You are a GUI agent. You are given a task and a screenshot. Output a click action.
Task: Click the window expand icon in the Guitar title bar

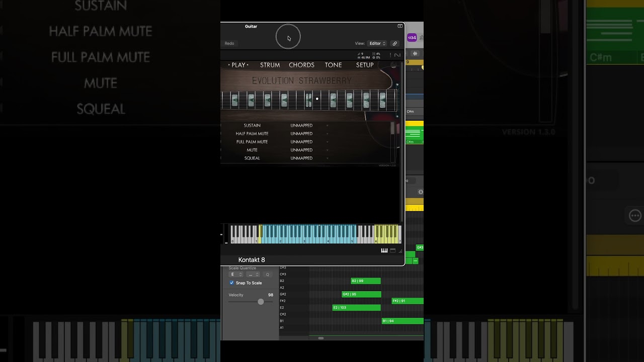[x=400, y=26]
